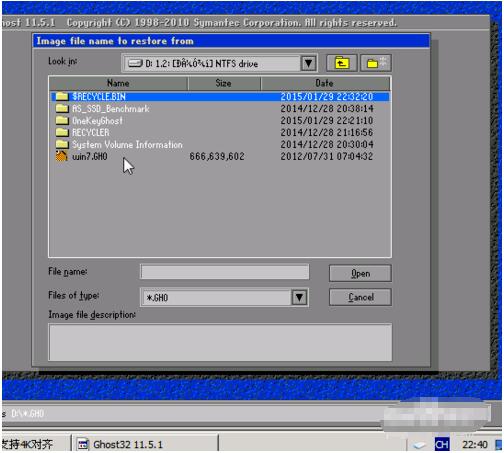Click date 2014/12/28 21:16:56

pos(327,133)
